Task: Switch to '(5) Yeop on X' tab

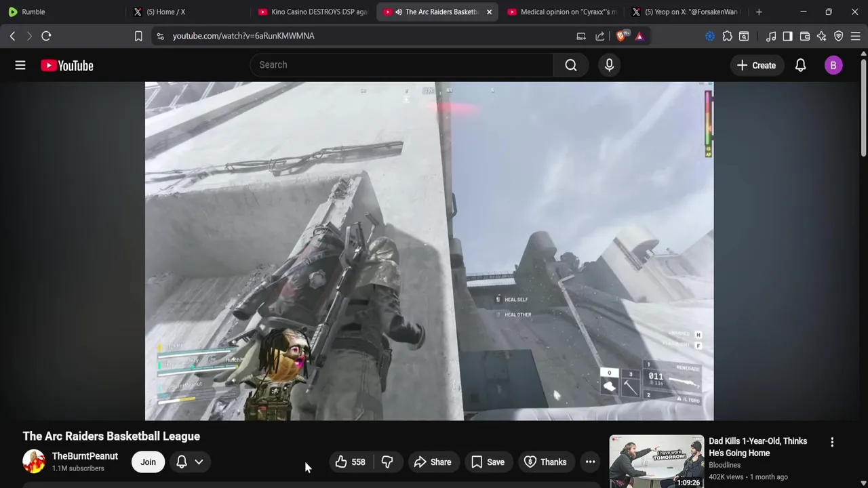Action: point(685,12)
